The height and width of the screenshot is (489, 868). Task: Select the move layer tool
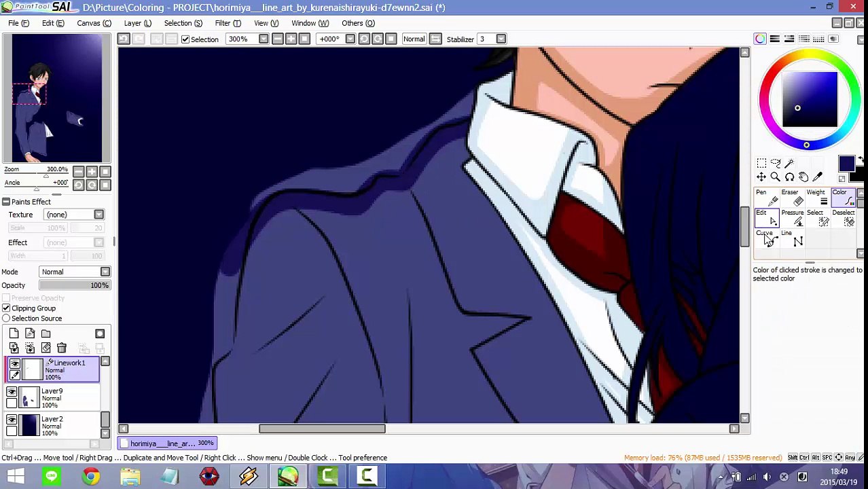(761, 177)
